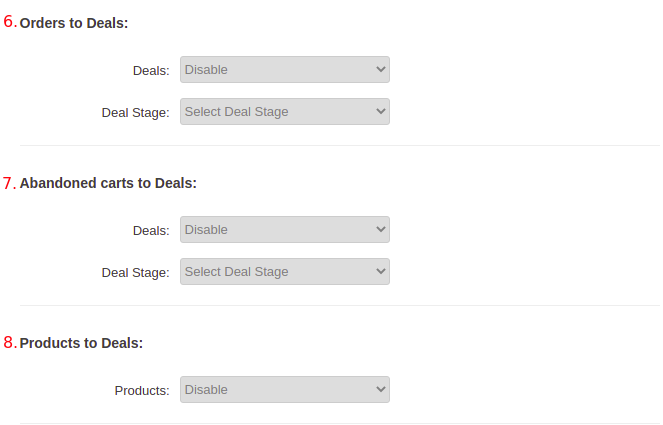Click chevron arrow of Orders section Deals select
This screenshot has height=425, width=663.
pos(380,70)
